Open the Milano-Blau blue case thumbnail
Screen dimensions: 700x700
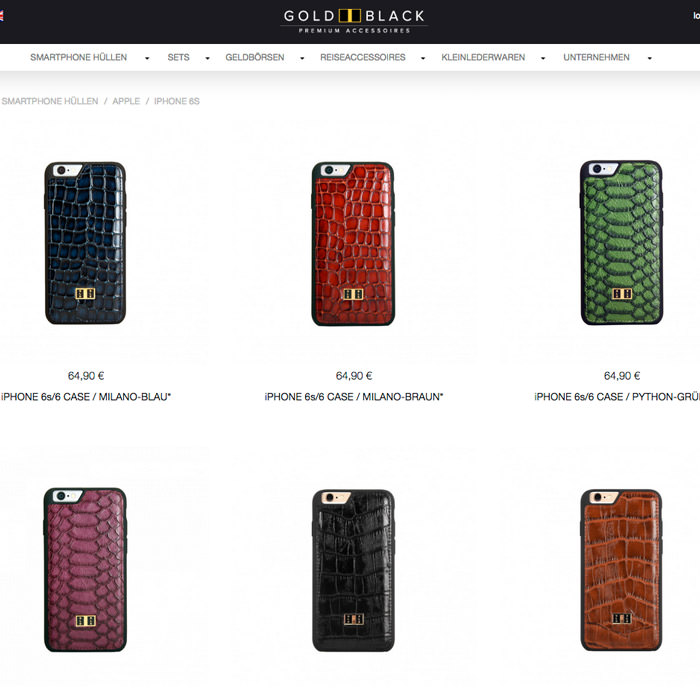point(85,243)
